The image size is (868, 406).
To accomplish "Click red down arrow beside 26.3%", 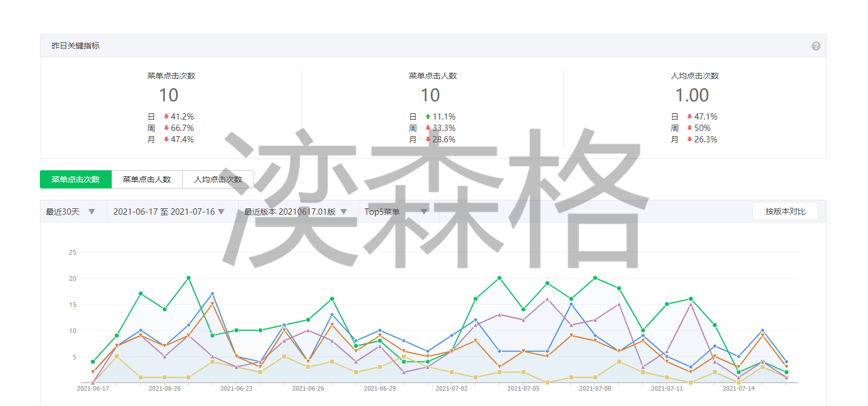I will click(x=690, y=140).
